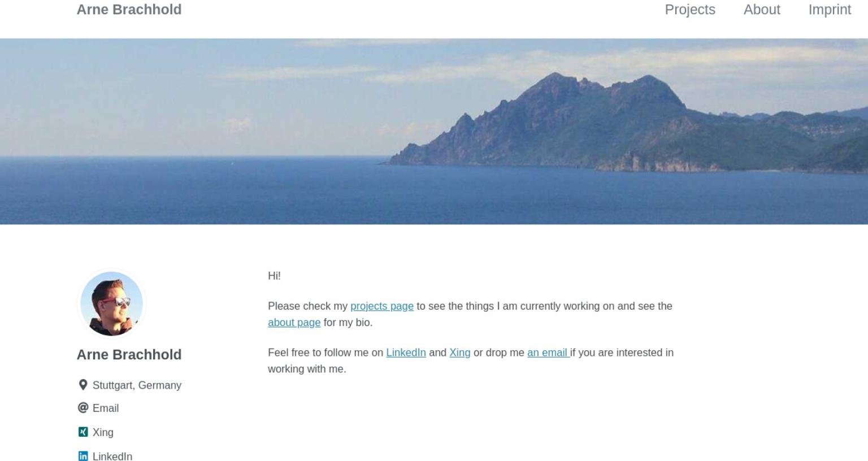Click the round profile avatar photo
This screenshot has height=461, width=868.
point(111,304)
